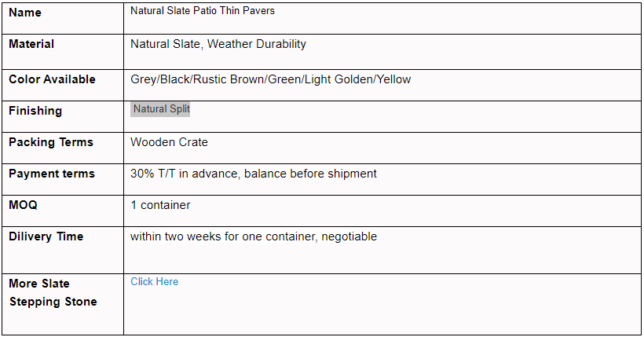
Task: Click the 'Payment terms' label
Action: pos(51,174)
